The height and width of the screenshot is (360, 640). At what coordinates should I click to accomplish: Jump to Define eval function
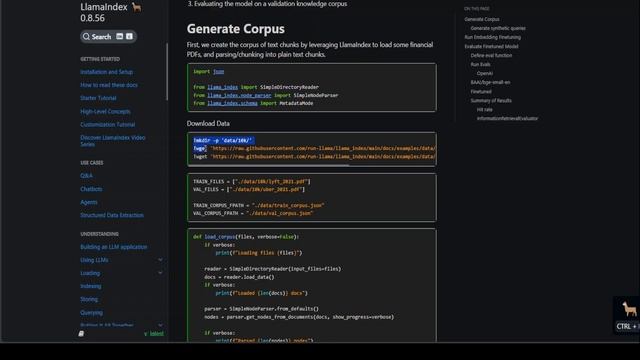[x=491, y=55]
